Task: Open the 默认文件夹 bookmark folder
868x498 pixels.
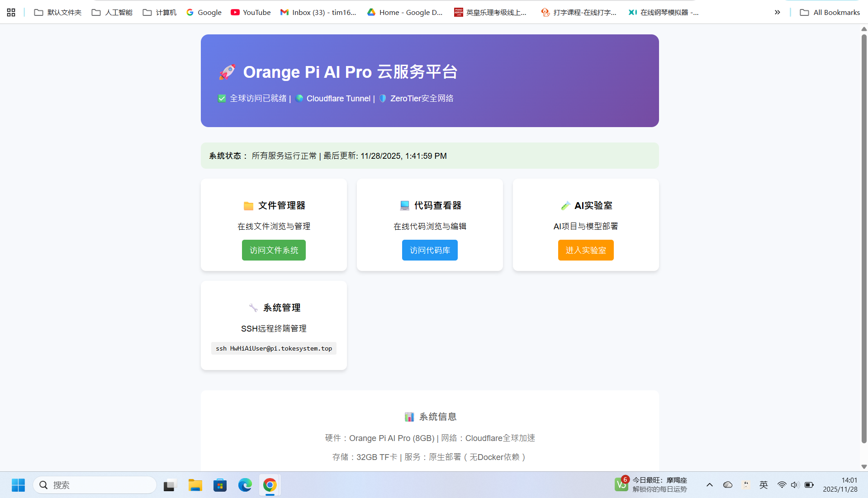Action: 58,12
